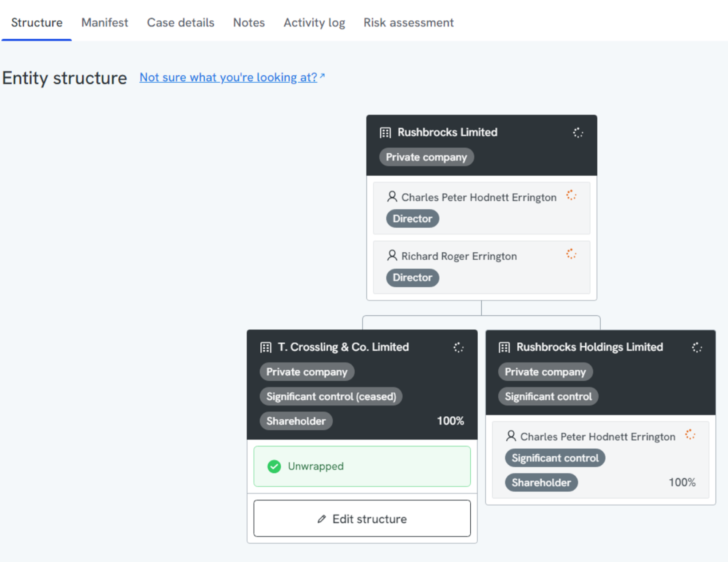Click the Significant control (ceased) badge

tap(331, 396)
